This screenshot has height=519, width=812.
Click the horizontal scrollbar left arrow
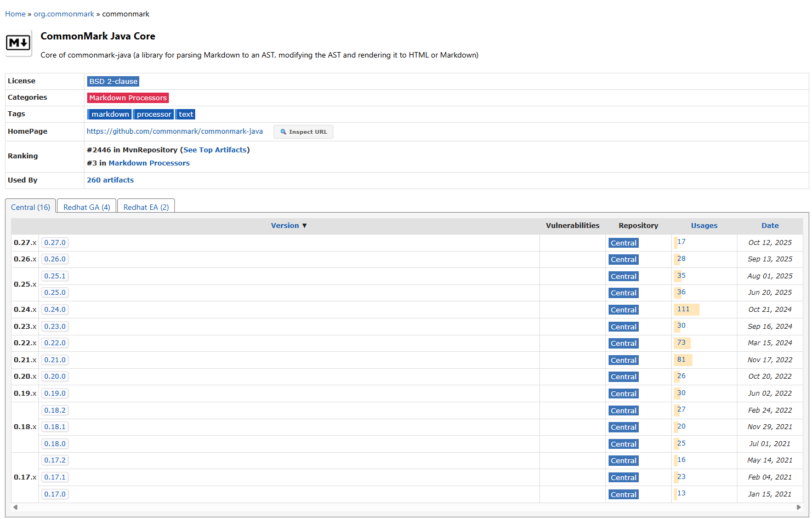pos(15,507)
